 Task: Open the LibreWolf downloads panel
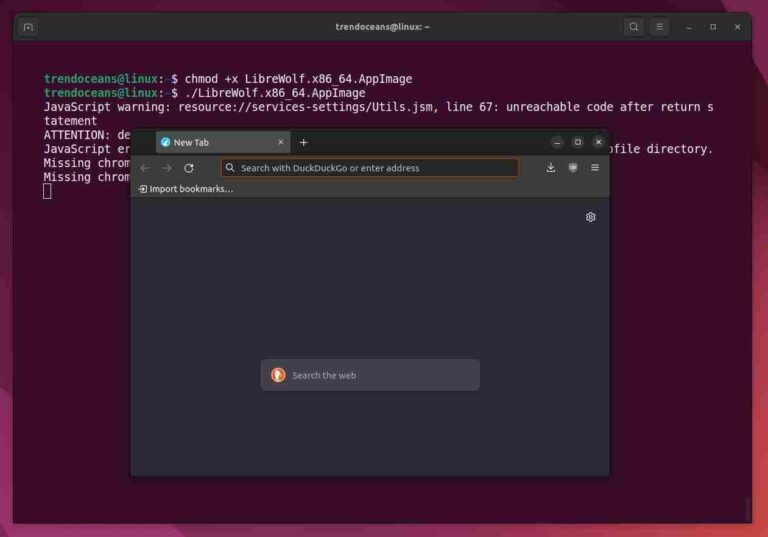[550, 168]
